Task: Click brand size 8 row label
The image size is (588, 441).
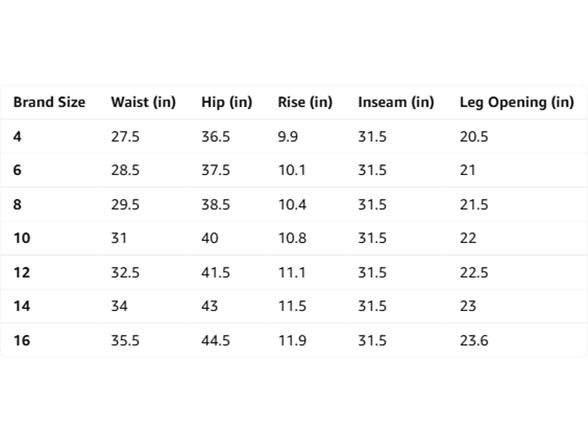Action: [17, 205]
